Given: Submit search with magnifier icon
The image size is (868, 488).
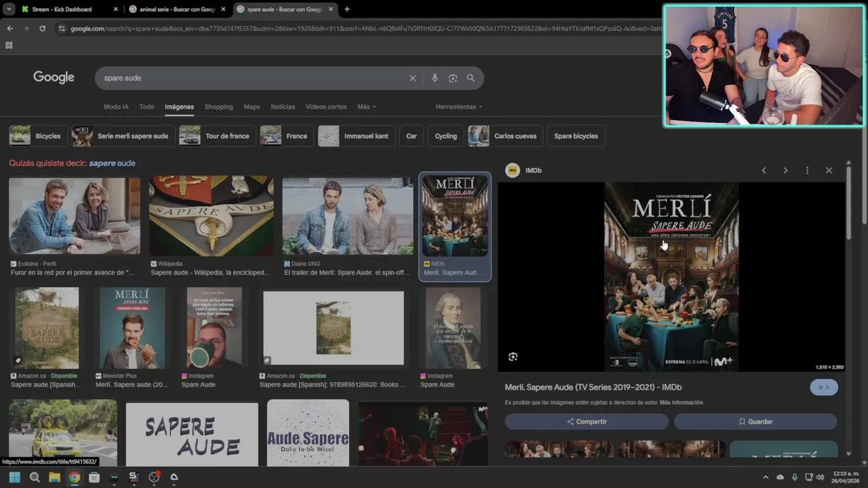Looking at the screenshot, I should click(x=471, y=78).
